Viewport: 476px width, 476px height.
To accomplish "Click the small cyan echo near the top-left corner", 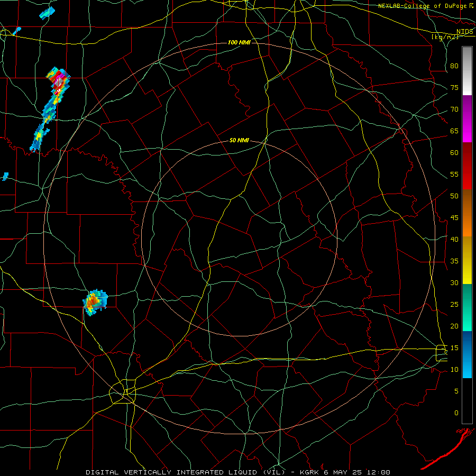I will click(x=47, y=13).
